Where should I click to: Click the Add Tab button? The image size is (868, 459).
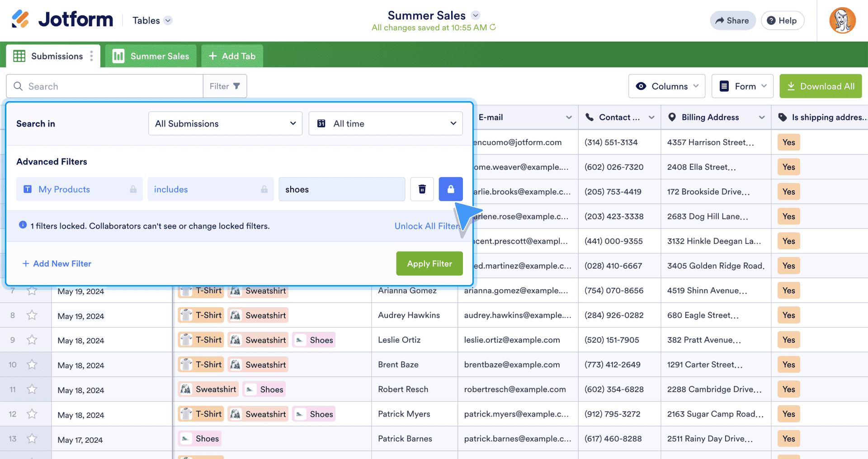pyautogui.click(x=232, y=56)
